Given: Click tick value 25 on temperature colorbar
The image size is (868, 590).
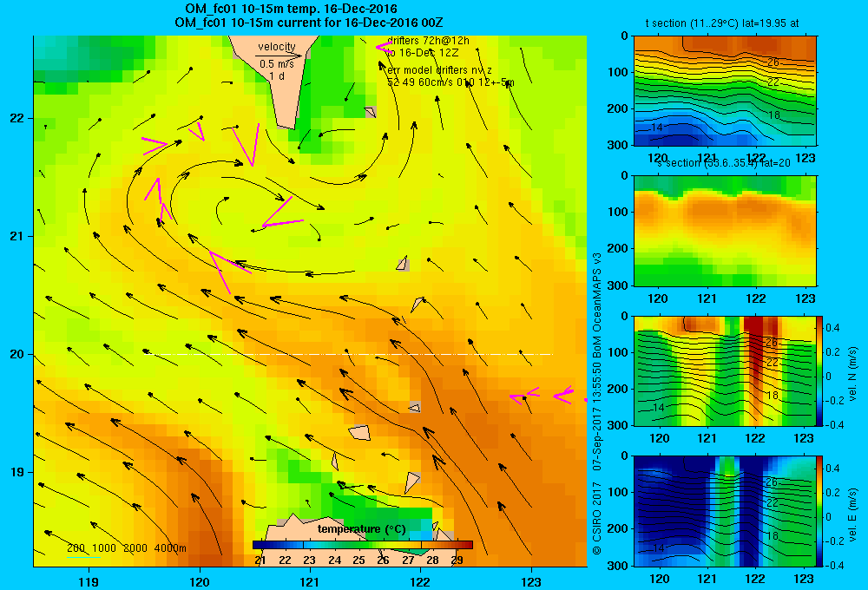Looking at the screenshot, I should 358,560.
